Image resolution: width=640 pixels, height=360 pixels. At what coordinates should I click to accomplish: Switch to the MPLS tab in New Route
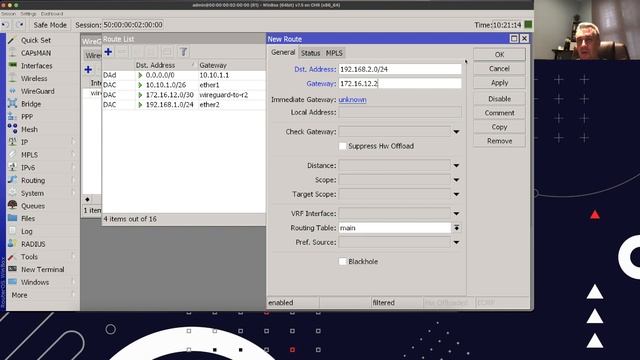pyautogui.click(x=334, y=53)
